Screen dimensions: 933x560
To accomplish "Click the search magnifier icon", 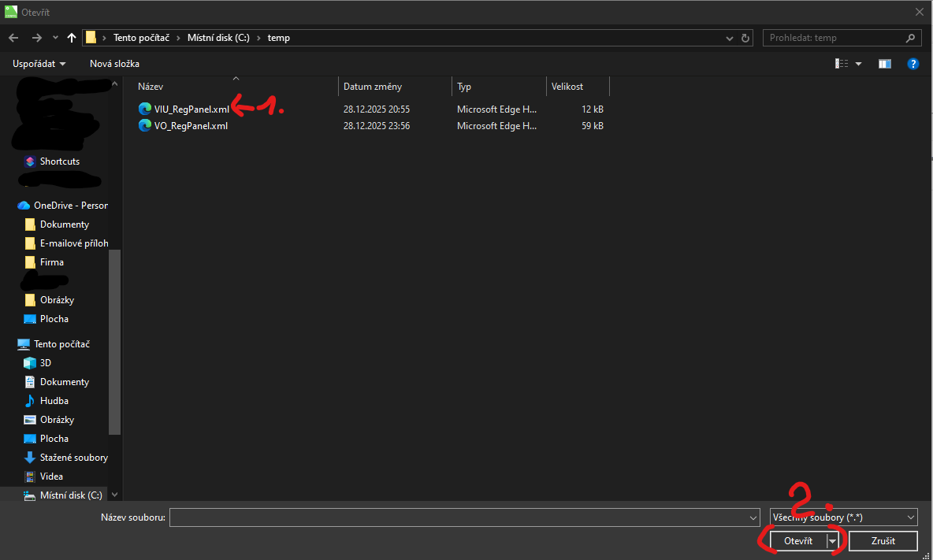I will 910,38.
